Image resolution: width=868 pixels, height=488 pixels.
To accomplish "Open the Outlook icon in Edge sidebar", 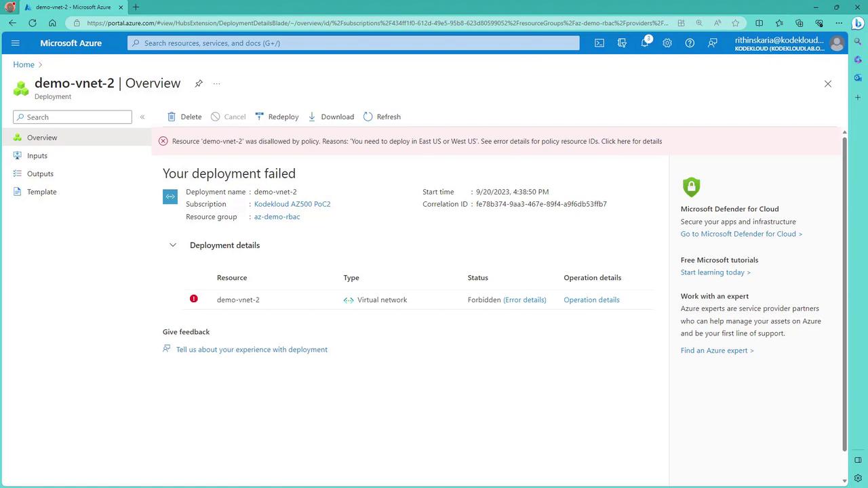I will tap(858, 78).
